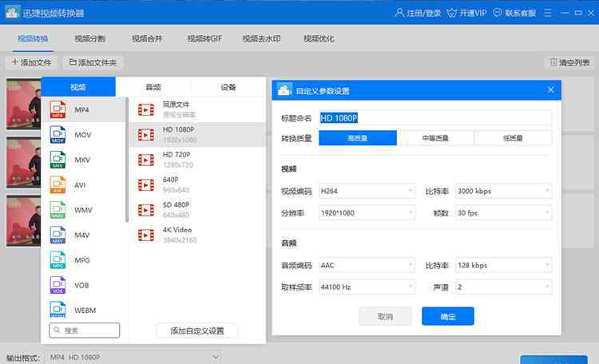The height and width of the screenshot is (364, 599).
Task: Open the 帧数 30 fps dropdown
Action: [x=503, y=213]
